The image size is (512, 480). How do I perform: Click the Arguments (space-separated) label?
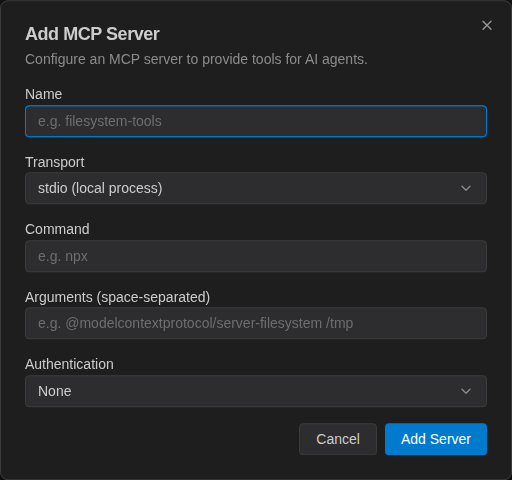tap(118, 297)
